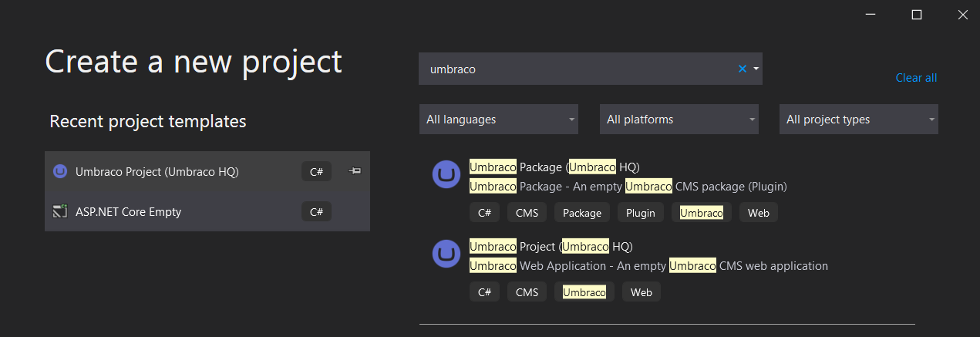980x337 pixels.
Task: Maximize the Create a new project window
Action: (x=917, y=15)
